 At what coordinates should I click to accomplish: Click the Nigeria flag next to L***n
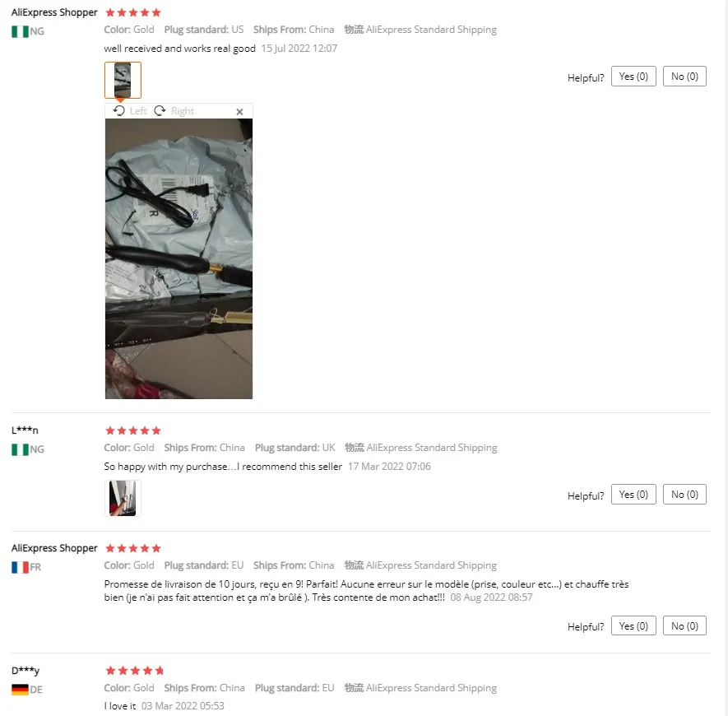20,449
